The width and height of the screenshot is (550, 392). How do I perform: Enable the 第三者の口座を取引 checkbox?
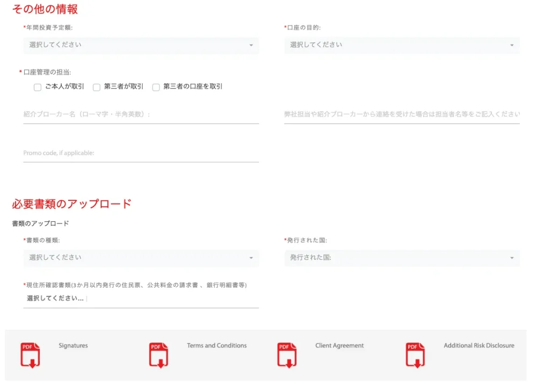coord(156,87)
